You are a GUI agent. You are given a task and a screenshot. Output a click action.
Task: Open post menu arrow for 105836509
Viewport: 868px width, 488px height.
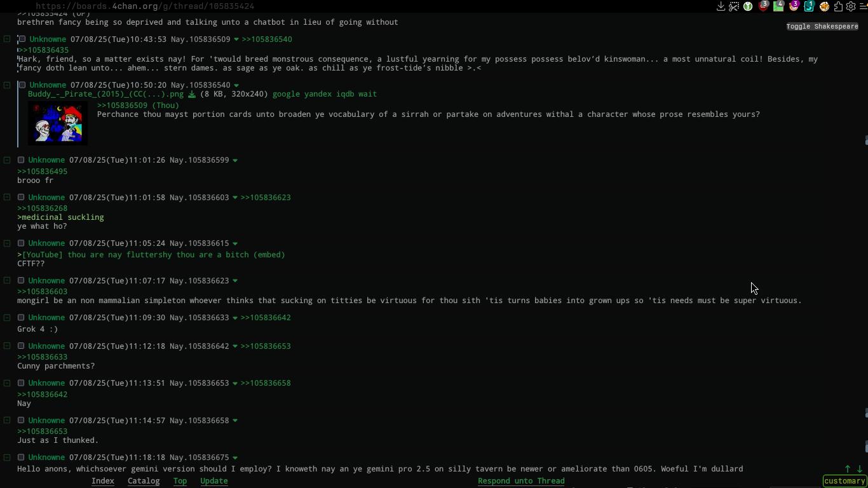click(236, 40)
